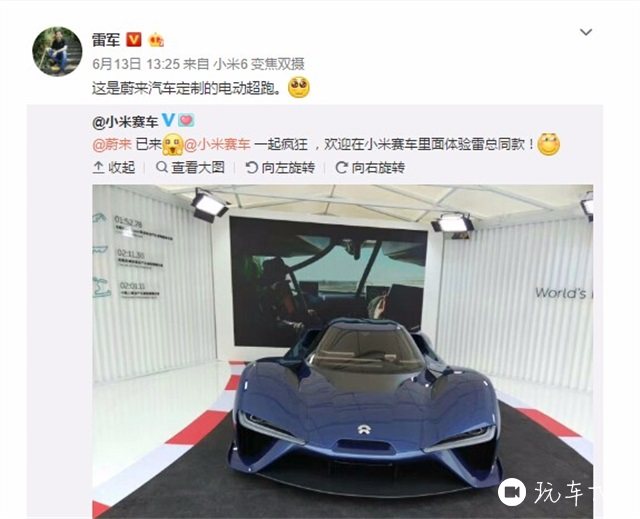
Task: Collapse the image with 收起
Action: 114,168
